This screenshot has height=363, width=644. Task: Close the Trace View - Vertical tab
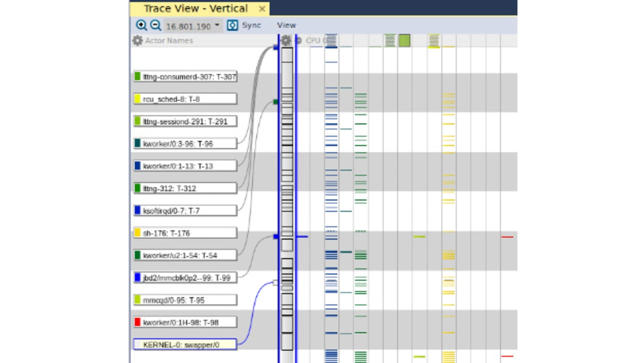(x=262, y=9)
